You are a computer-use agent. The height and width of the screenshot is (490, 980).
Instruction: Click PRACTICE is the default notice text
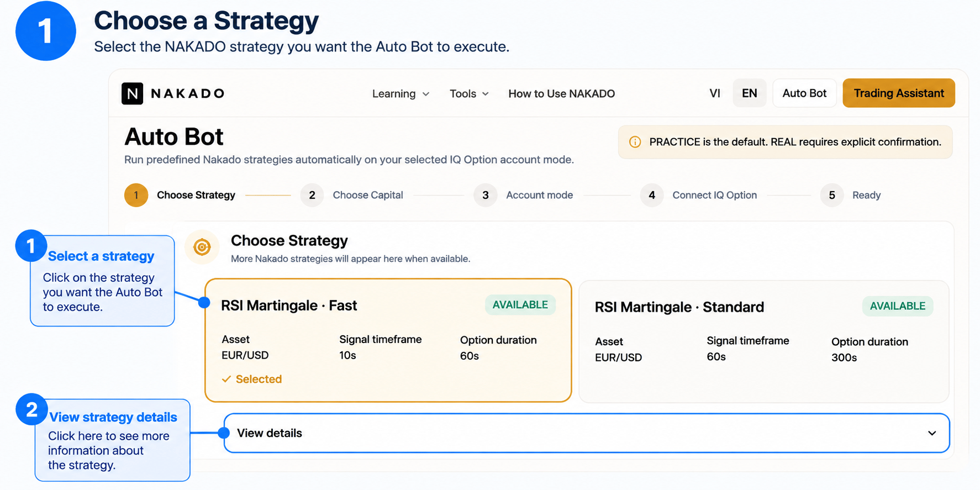point(795,142)
